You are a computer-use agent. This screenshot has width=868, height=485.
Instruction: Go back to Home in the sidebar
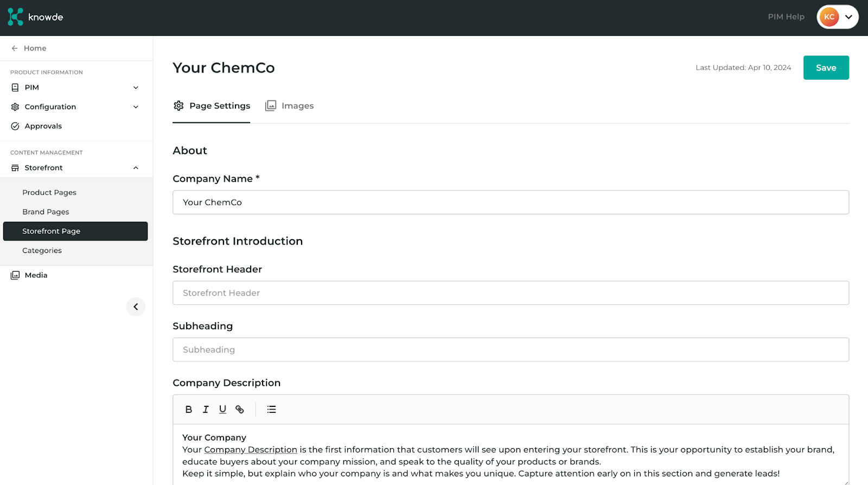29,48
